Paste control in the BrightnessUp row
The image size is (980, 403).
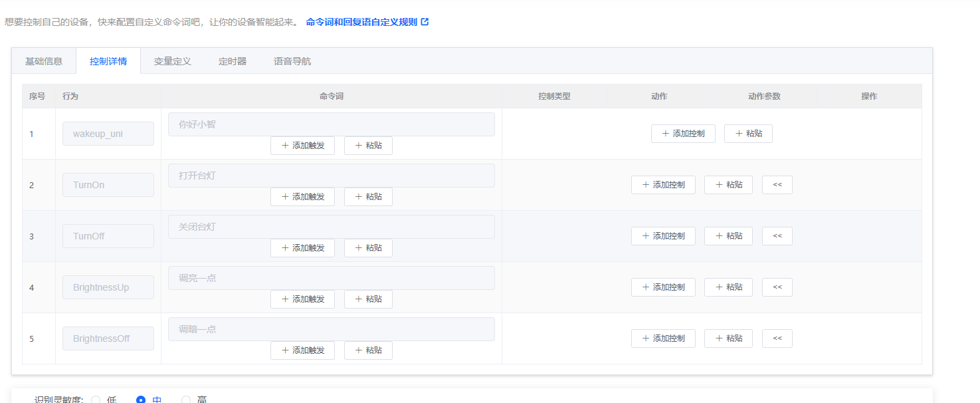click(x=728, y=287)
